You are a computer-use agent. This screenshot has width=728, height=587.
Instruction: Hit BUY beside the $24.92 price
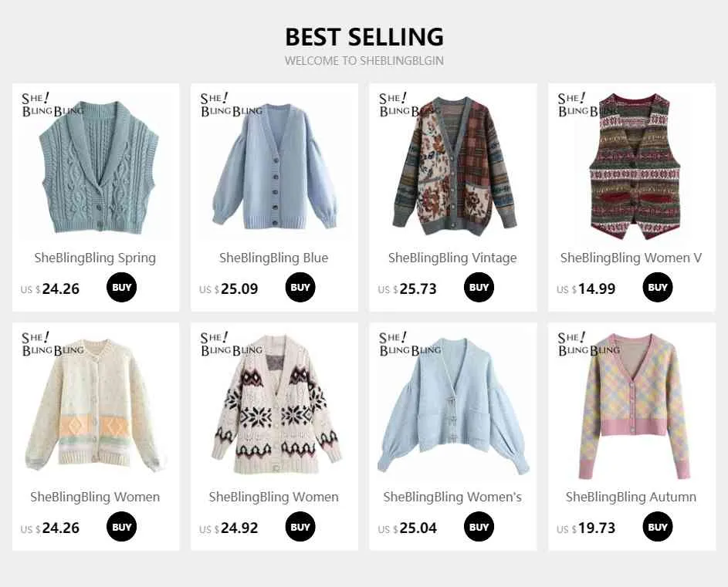300,528
